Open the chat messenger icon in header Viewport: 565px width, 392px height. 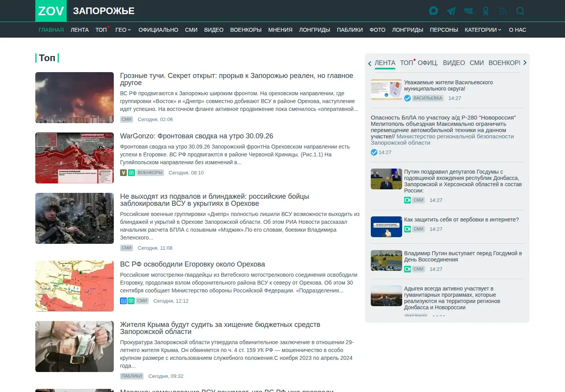tap(434, 11)
